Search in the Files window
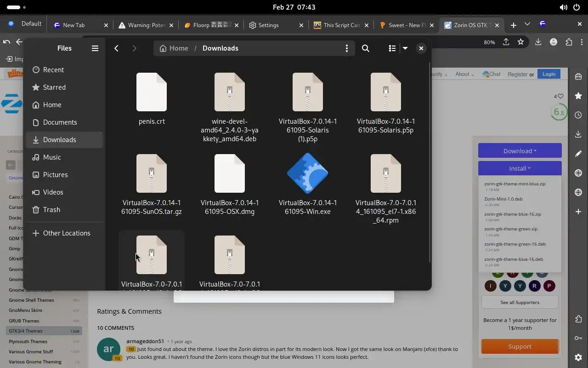588x368 pixels. click(x=366, y=48)
